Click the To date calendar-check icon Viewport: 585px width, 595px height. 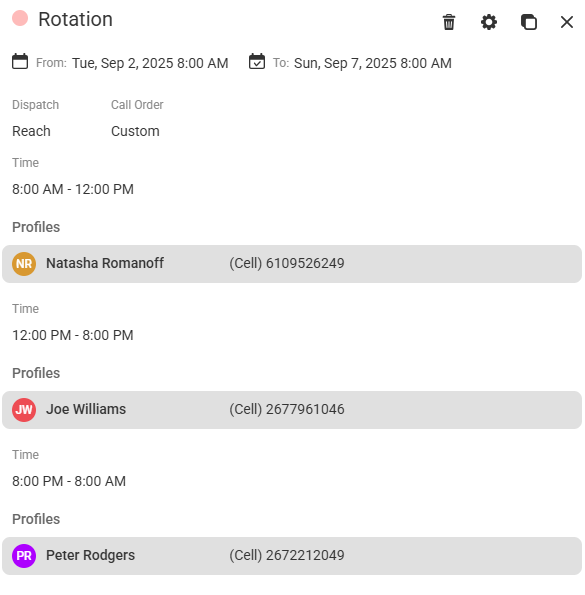pos(257,61)
